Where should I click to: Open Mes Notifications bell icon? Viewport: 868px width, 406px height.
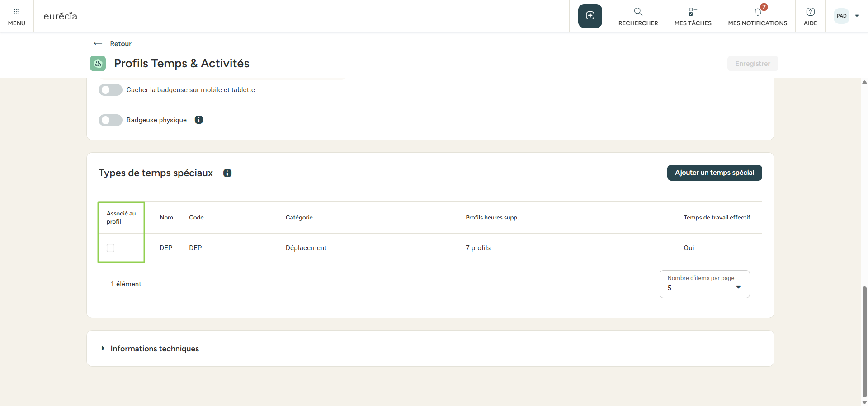(758, 12)
